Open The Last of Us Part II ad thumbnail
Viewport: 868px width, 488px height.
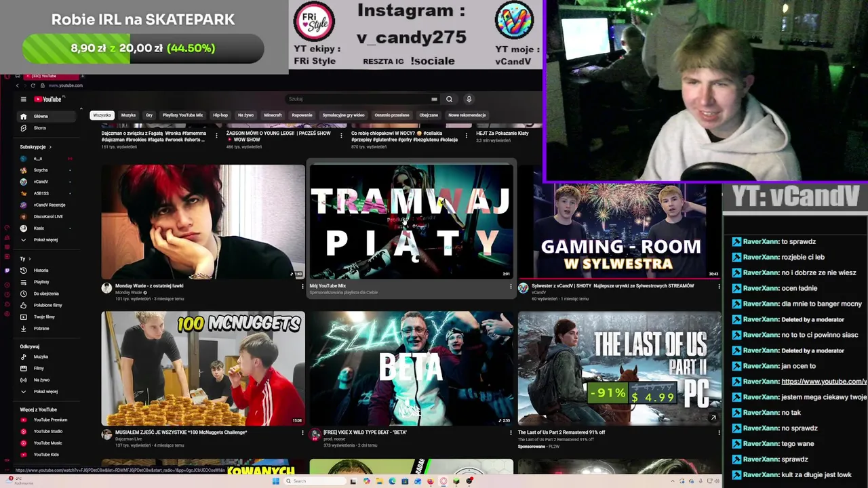tap(619, 368)
